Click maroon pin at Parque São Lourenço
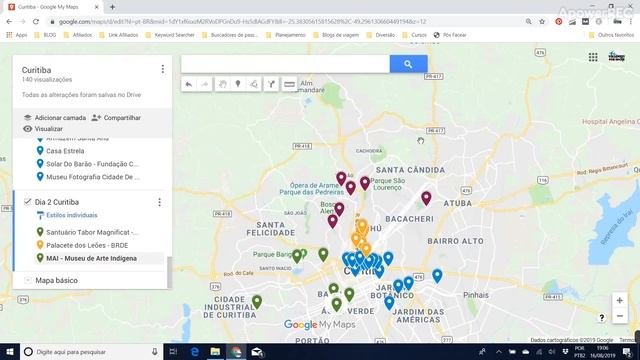Image resolution: width=640 pixels, height=360 pixels. click(365, 183)
